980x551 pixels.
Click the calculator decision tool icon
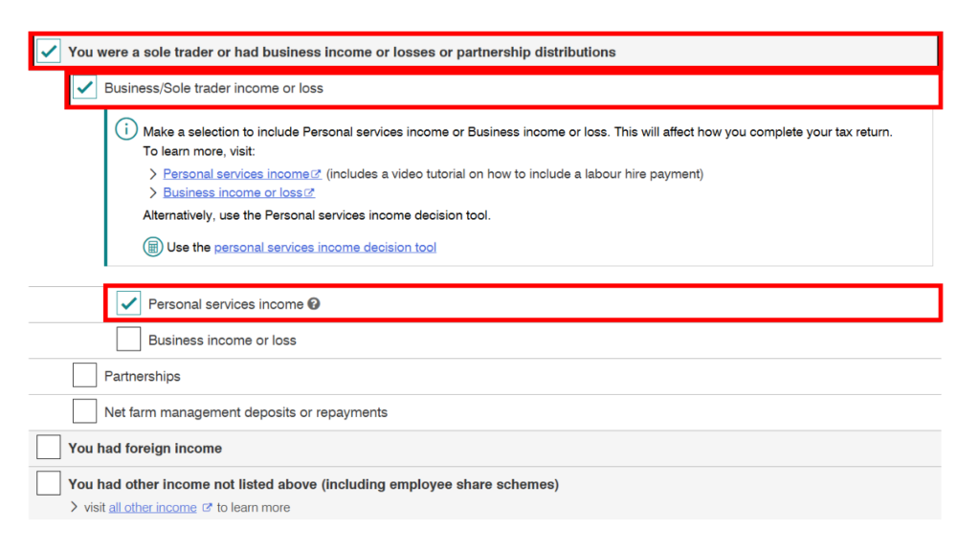[x=152, y=247]
